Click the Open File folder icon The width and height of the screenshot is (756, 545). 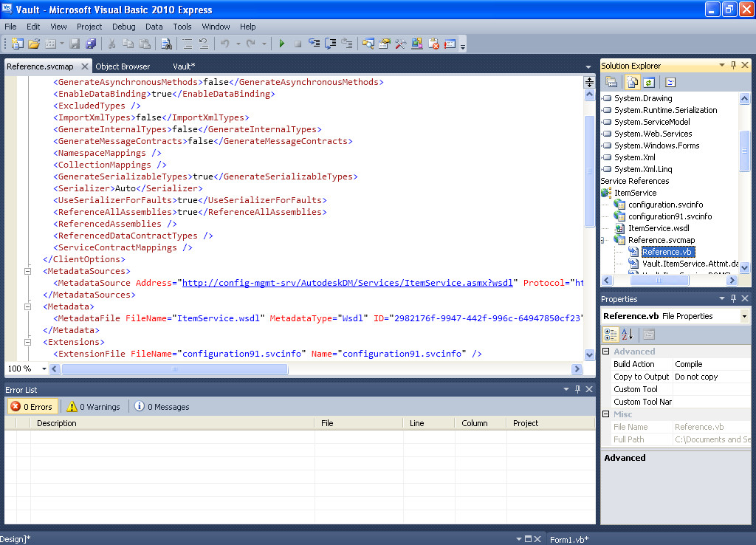tap(33, 44)
